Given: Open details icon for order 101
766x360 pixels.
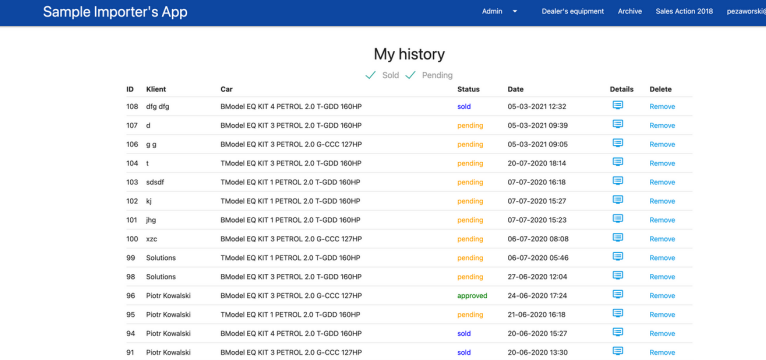Looking at the screenshot, I should (617, 218).
